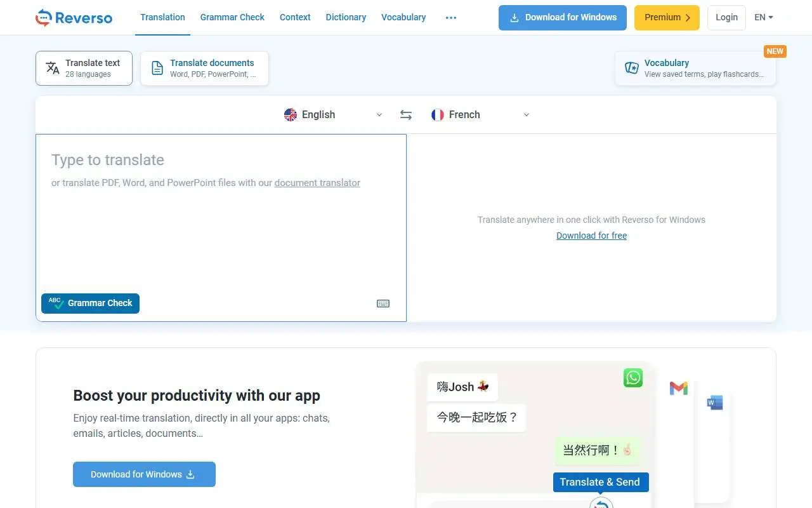Click the Gmail icon in the promo
The width and height of the screenshot is (812, 508).
click(x=679, y=388)
